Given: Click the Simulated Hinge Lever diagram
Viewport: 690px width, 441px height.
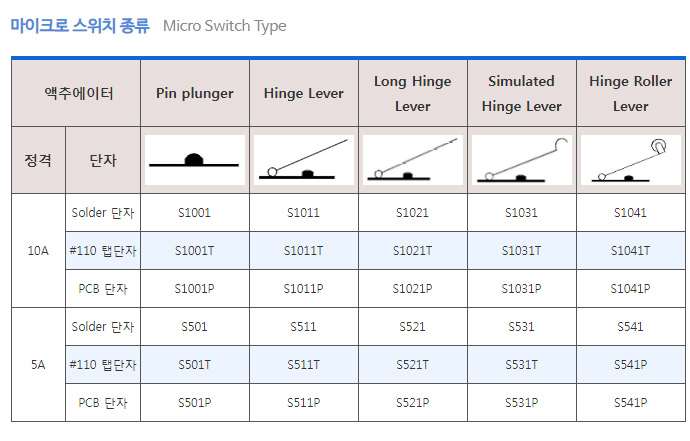Looking at the screenshot, I should (x=521, y=160).
